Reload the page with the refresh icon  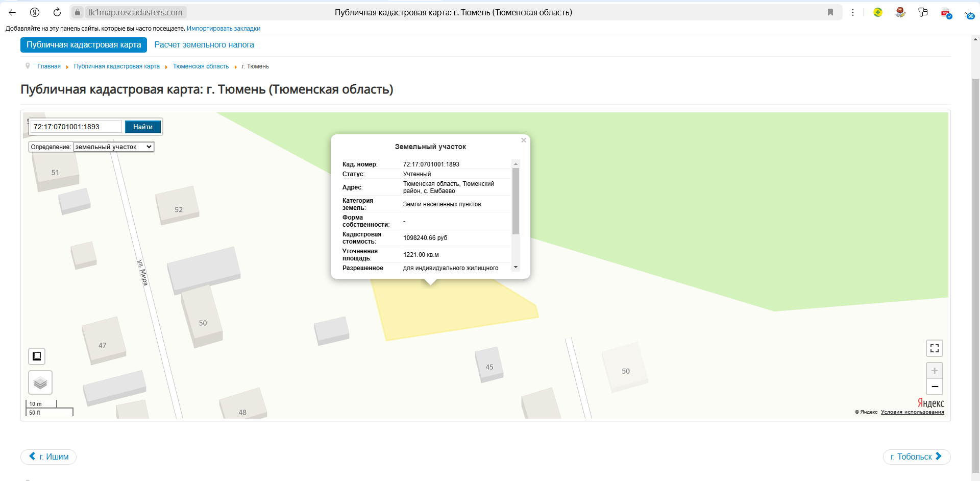(x=57, y=12)
